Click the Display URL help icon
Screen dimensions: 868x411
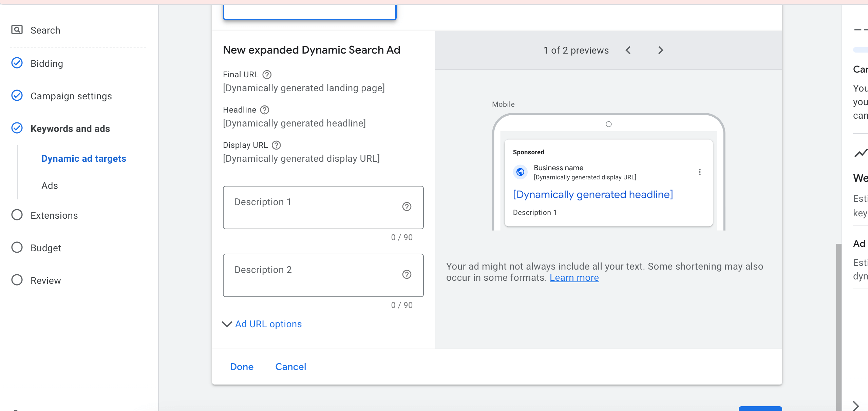tap(276, 145)
